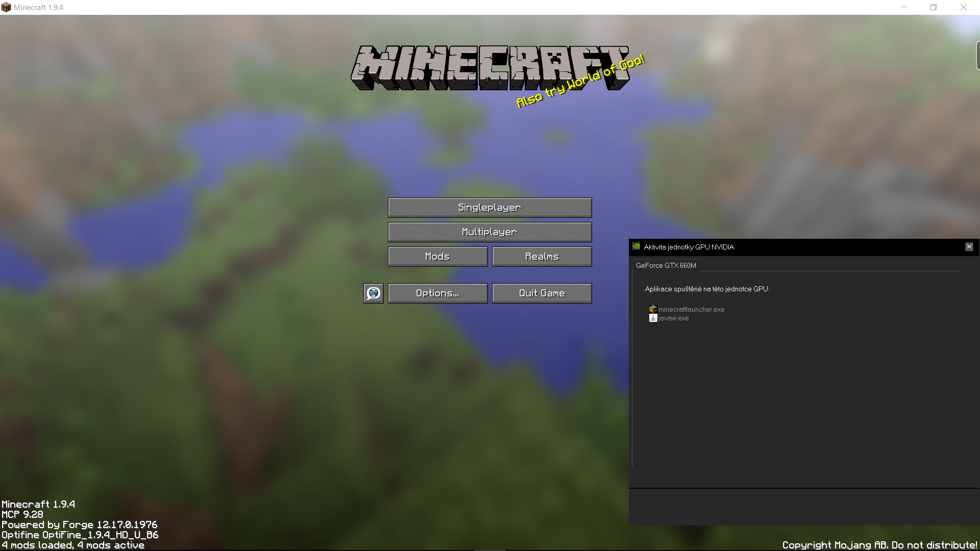The width and height of the screenshot is (980, 551).
Task: Close the NVIDIA GPU activity panel
Action: pyautogui.click(x=969, y=247)
